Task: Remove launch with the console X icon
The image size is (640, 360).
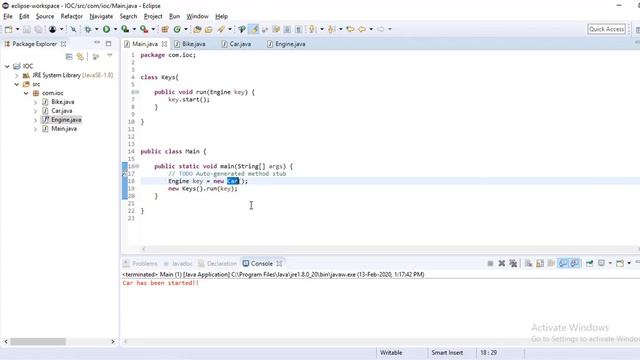Action: pyautogui.click(x=502, y=264)
